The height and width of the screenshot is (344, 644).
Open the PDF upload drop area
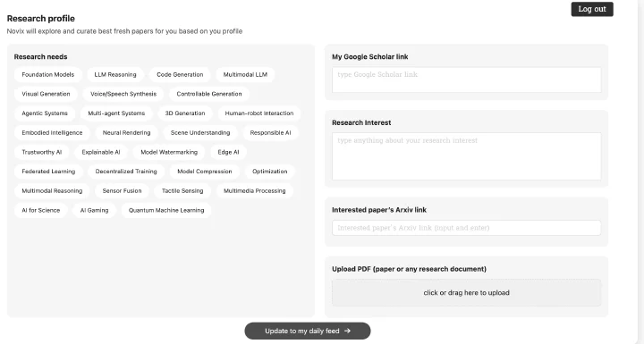coord(467,293)
